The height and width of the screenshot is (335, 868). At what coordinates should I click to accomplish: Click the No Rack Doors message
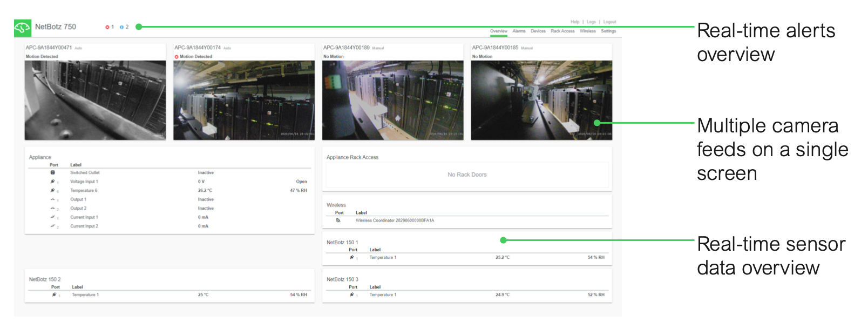point(467,175)
